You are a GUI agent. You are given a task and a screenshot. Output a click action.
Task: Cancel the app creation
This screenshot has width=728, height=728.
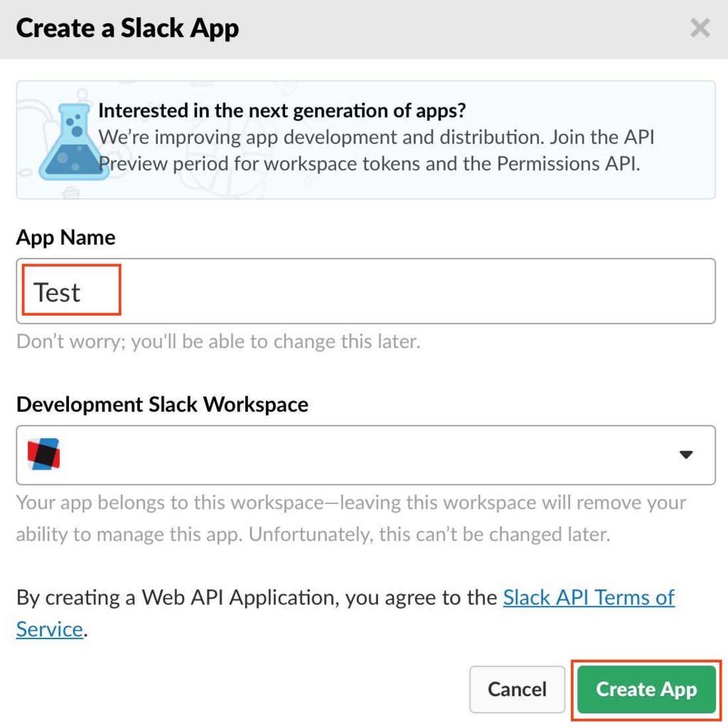coord(517,689)
